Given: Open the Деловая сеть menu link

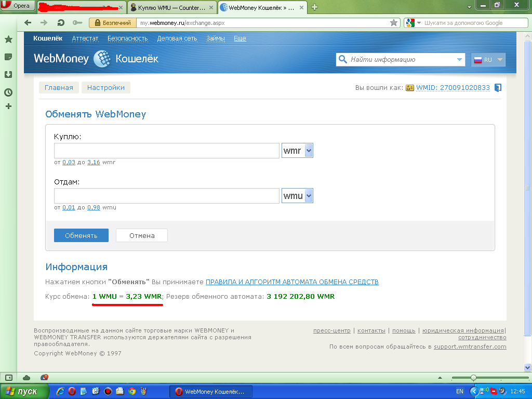Looking at the screenshot, I should [177, 38].
